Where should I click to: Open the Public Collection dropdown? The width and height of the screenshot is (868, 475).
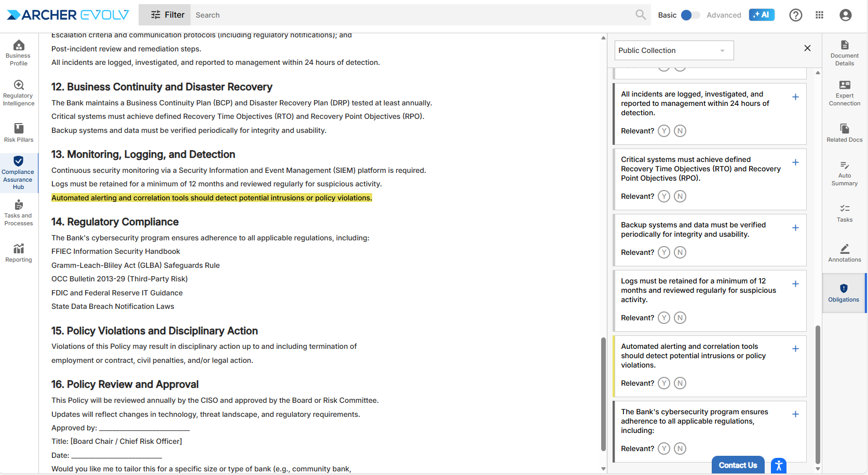click(674, 50)
